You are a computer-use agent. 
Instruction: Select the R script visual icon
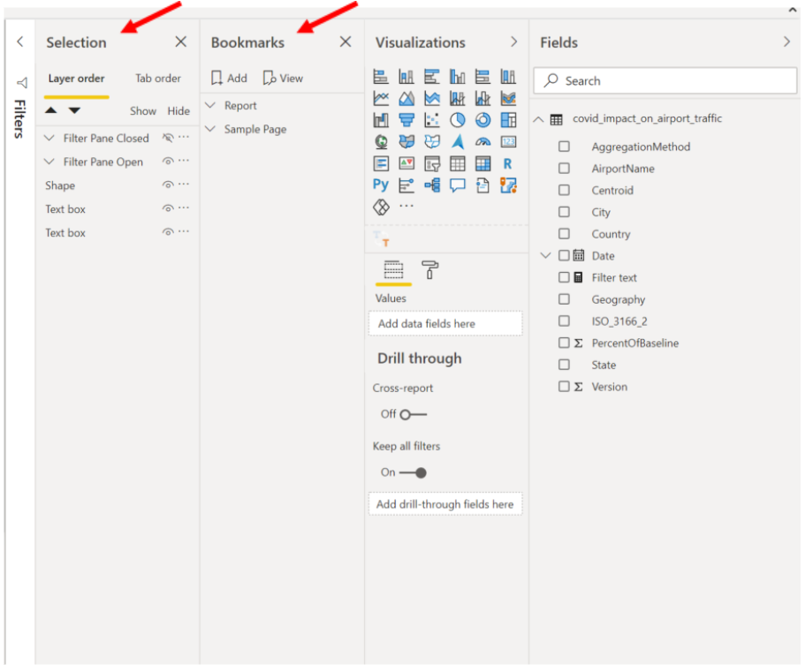(x=508, y=164)
